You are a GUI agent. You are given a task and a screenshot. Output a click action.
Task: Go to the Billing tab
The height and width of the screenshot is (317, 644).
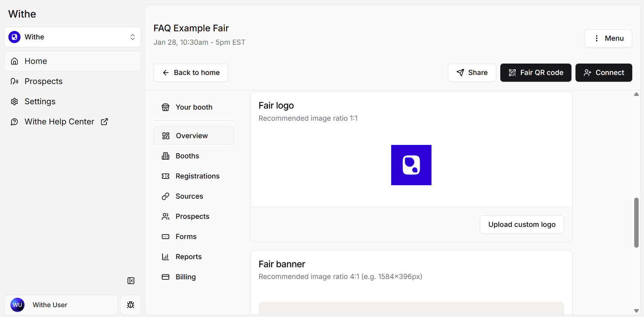pyautogui.click(x=194, y=277)
